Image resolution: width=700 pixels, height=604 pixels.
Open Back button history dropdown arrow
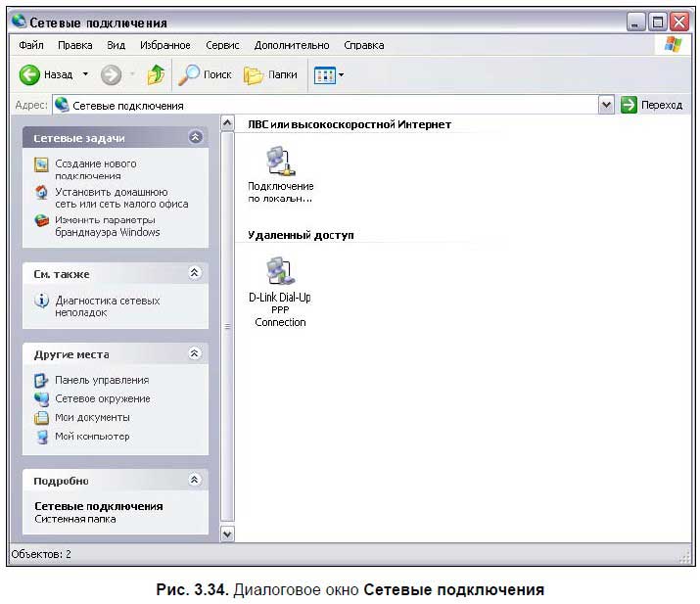tap(85, 74)
